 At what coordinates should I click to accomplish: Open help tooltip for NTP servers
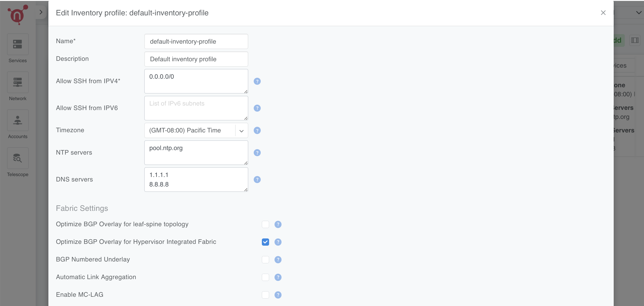257,153
